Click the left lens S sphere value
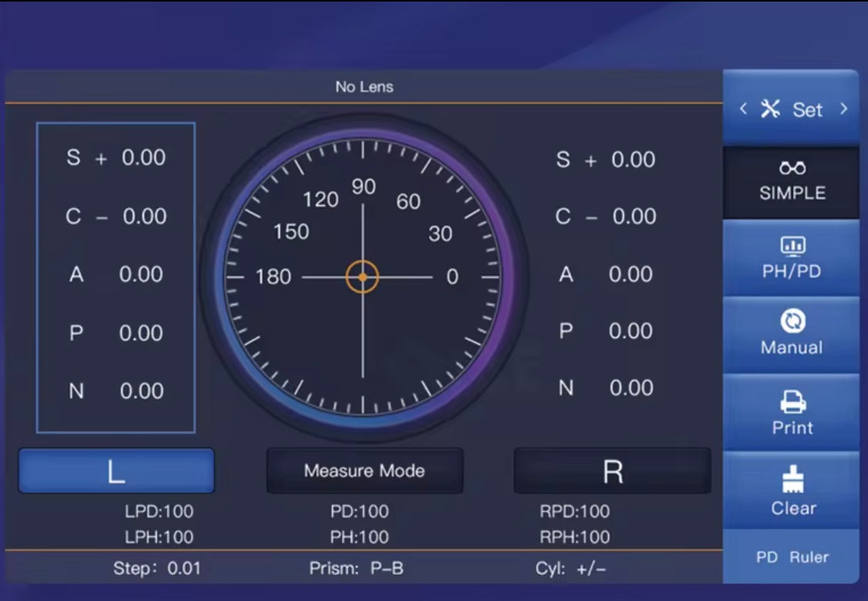Viewport: 868px width, 601px height. 143,157
